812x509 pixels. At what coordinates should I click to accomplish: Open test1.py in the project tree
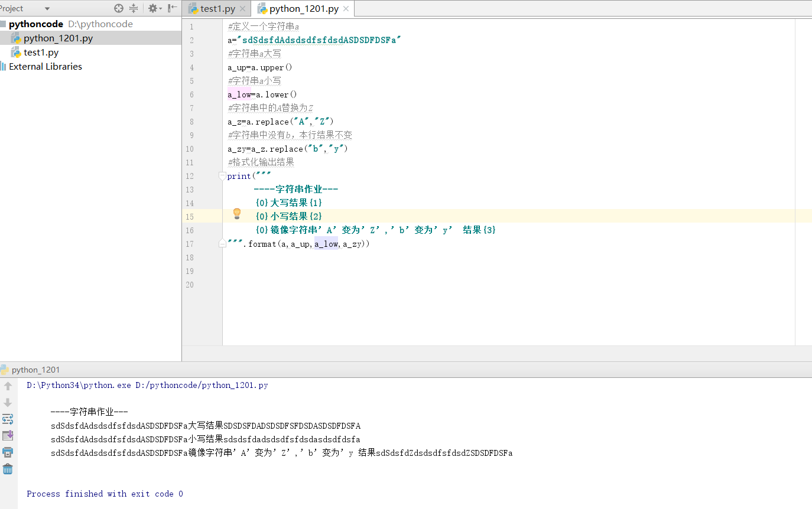point(41,53)
